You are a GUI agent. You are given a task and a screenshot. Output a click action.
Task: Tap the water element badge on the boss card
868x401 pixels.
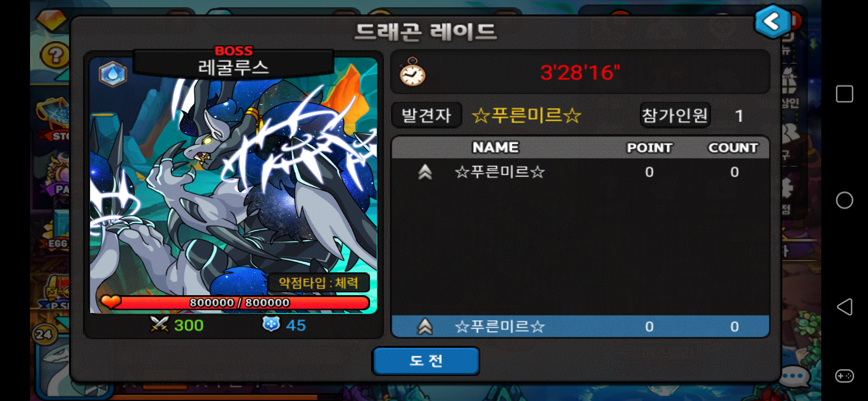pyautogui.click(x=113, y=74)
